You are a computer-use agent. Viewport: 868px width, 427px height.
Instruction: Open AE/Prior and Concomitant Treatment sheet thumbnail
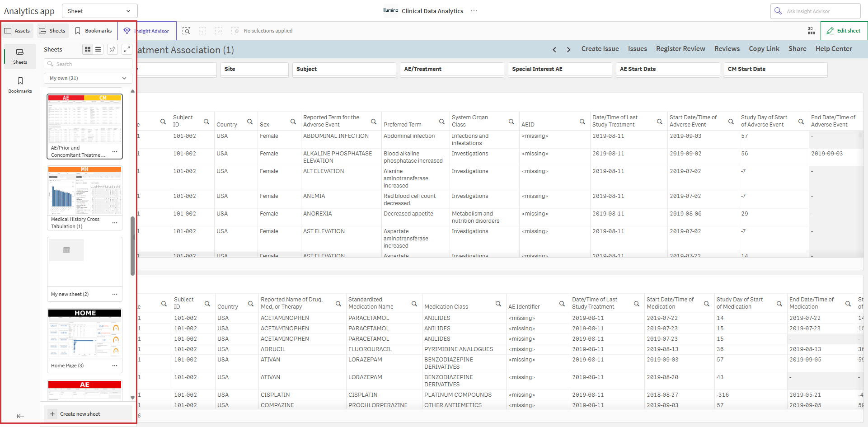tap(84, 119)
